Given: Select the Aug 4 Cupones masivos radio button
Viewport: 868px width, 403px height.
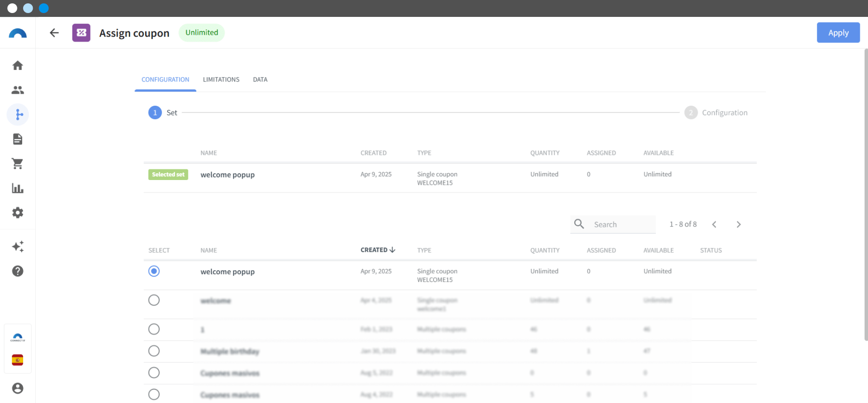Looking at the screenshot, I should pos(154,394).
